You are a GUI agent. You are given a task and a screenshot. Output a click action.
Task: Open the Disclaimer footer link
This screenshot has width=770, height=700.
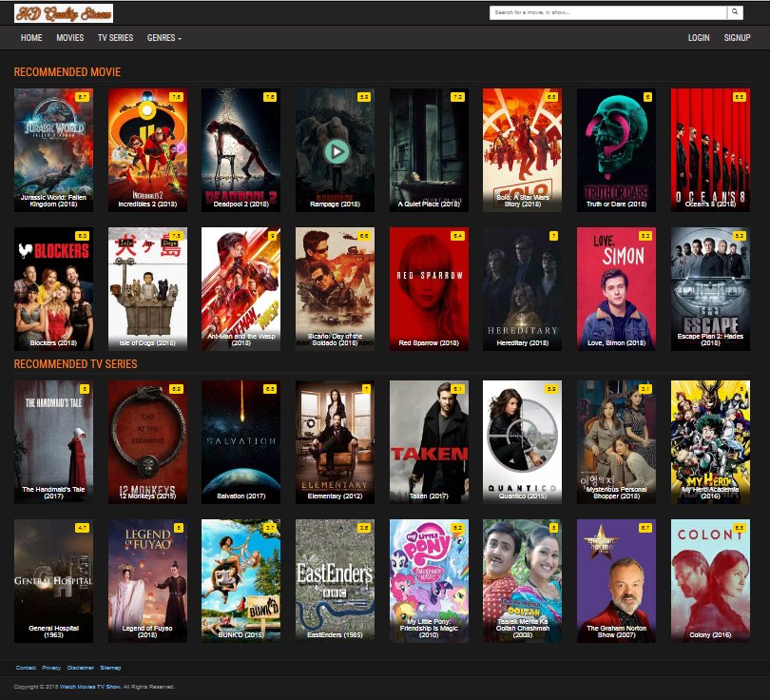[81, 668]
